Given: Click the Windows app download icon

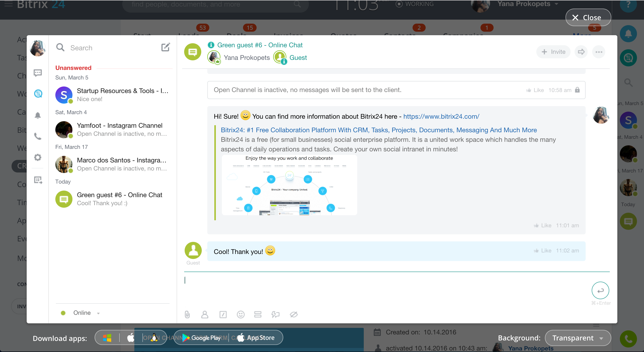Looking at the screenshot, I should click(x=107, y=338).
